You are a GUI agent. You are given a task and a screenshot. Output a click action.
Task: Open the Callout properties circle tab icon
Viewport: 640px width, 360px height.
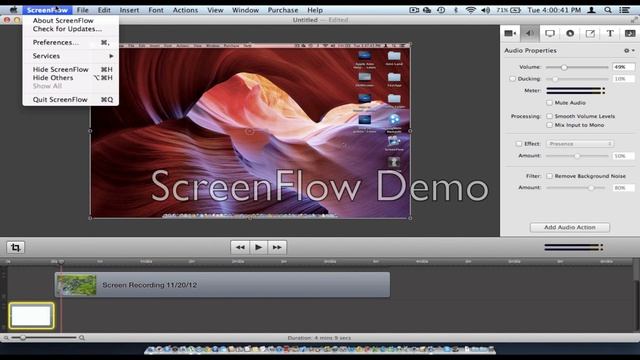[570, 33]
